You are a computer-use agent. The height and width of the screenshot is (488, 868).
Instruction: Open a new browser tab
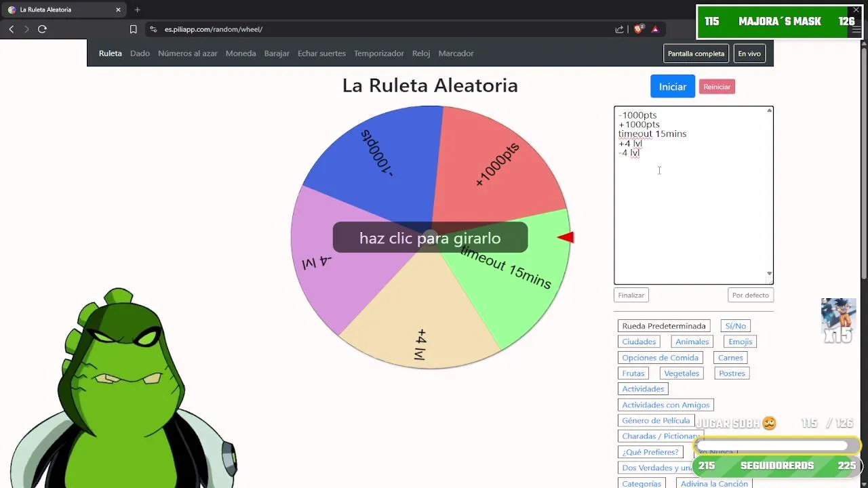coord(137,9)
